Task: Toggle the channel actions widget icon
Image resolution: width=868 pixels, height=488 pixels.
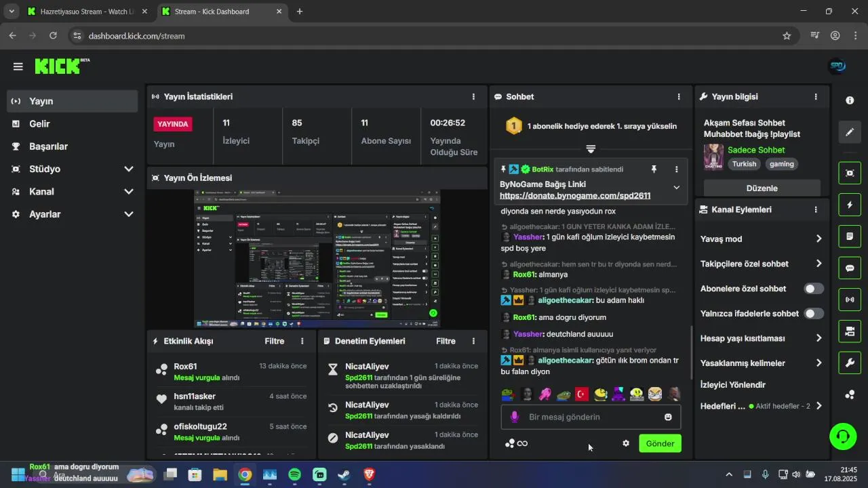Action: pos(850,331)
